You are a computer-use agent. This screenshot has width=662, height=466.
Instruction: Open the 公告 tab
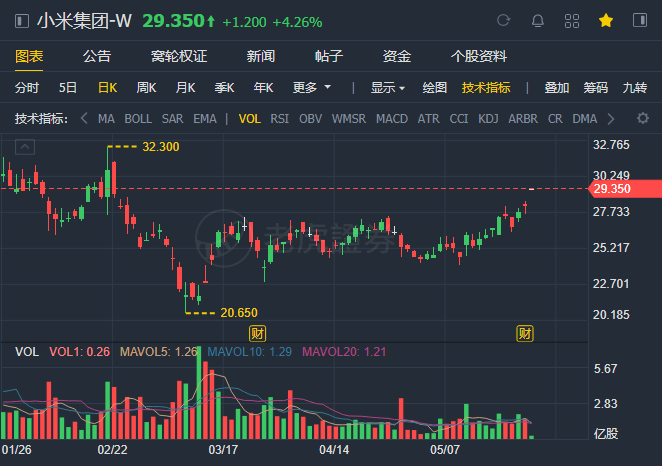(97, 56)
